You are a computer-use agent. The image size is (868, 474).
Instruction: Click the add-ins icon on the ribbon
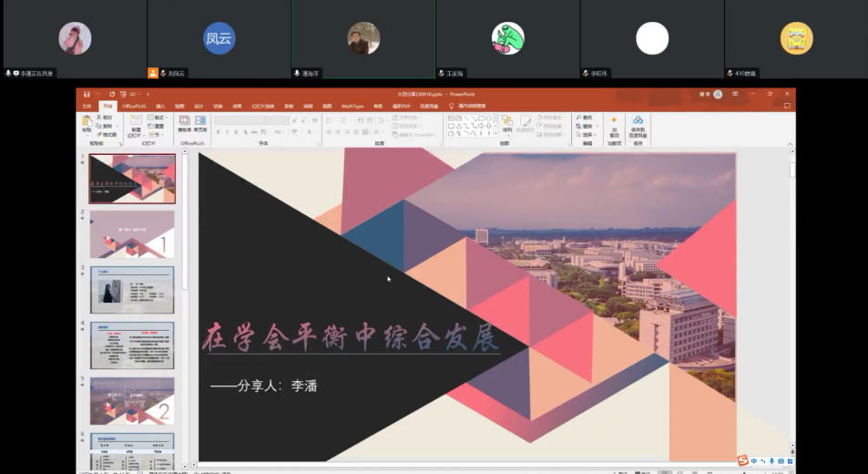point(614,124)
